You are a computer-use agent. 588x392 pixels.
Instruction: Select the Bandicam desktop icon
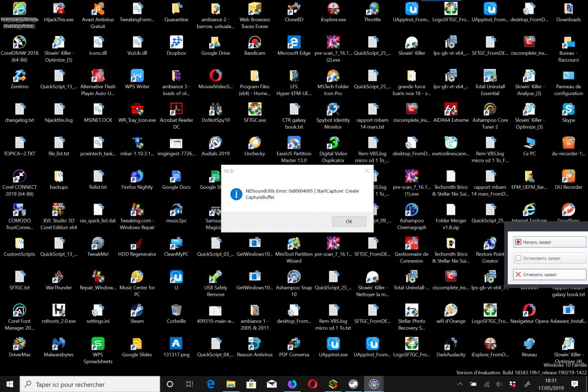click(x=254, y=46)
